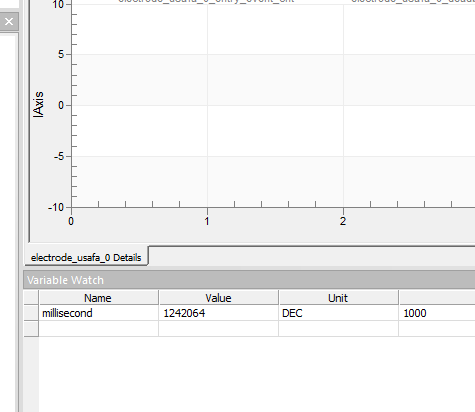Click the Variable Watch panel header

click(249, 280)
